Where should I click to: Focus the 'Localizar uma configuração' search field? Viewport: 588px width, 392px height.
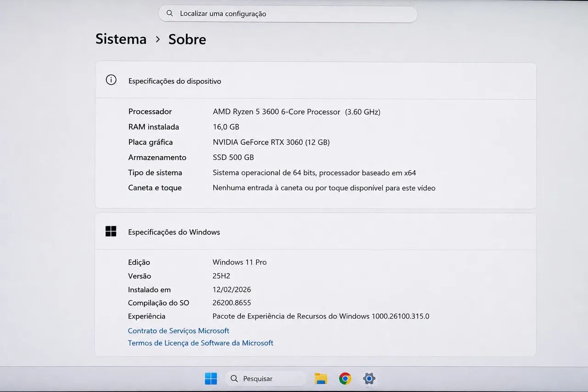[288, 14]
